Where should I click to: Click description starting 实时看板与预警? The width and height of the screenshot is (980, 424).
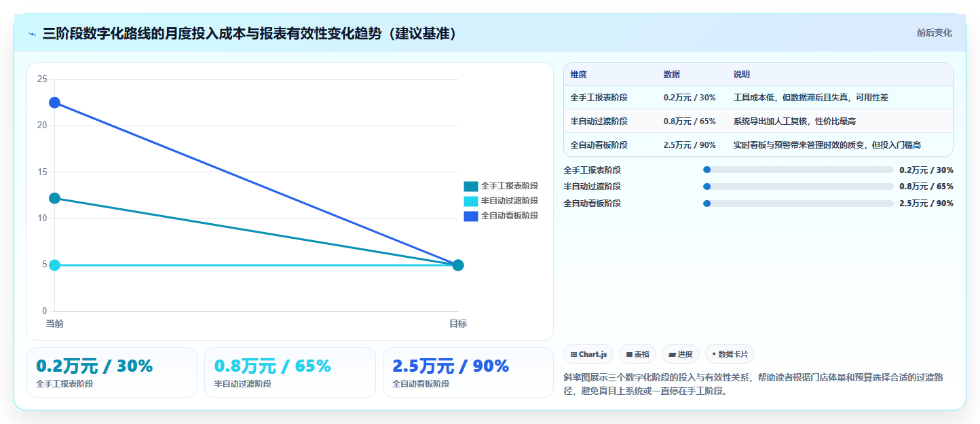tap(827, 145)
